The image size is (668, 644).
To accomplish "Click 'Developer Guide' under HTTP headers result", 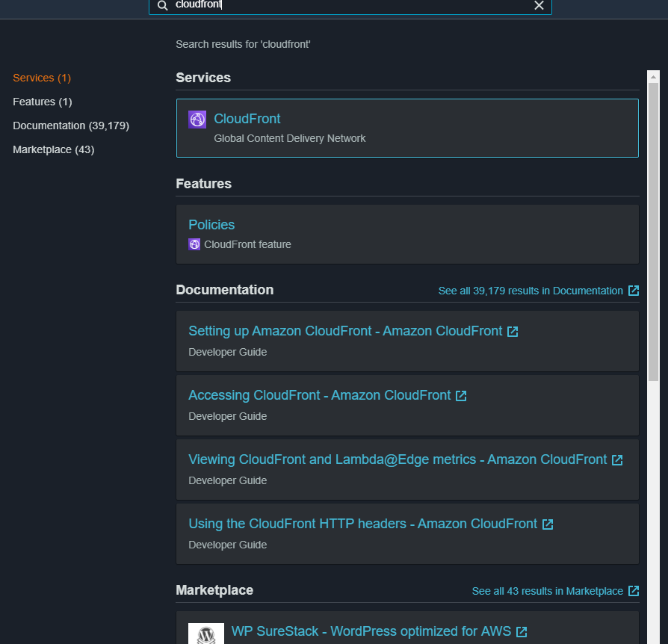I will click(x=228, y=545).
